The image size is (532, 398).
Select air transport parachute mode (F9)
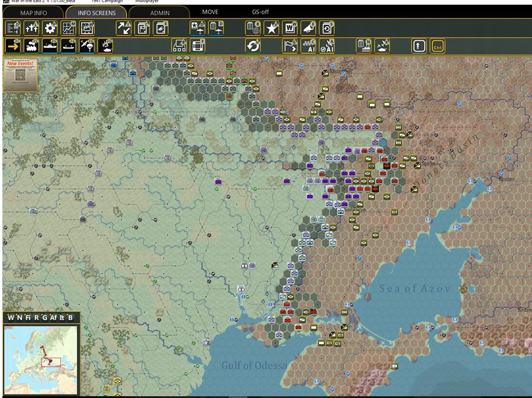tap(87, 46)
